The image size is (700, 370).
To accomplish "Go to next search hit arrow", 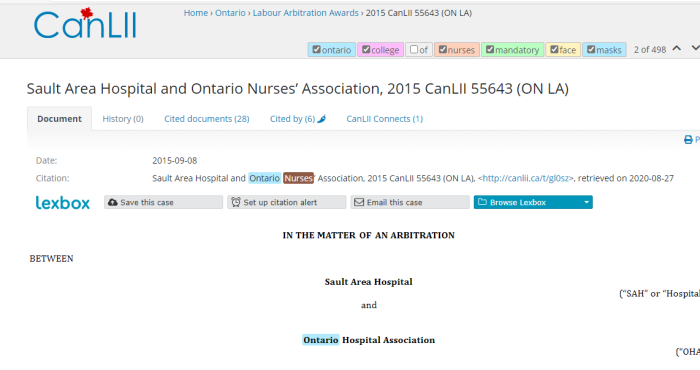I will pyautogui.click(x=696, y=48).
